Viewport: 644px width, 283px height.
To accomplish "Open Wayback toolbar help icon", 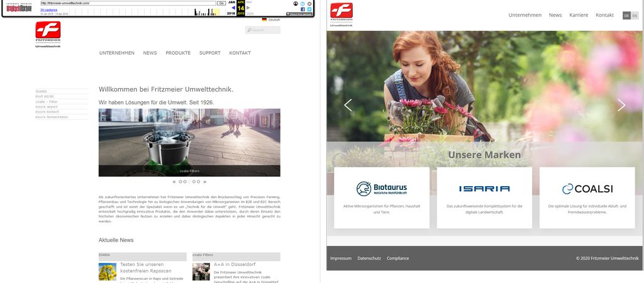I will pyautogui.click(x=303, y=3).
